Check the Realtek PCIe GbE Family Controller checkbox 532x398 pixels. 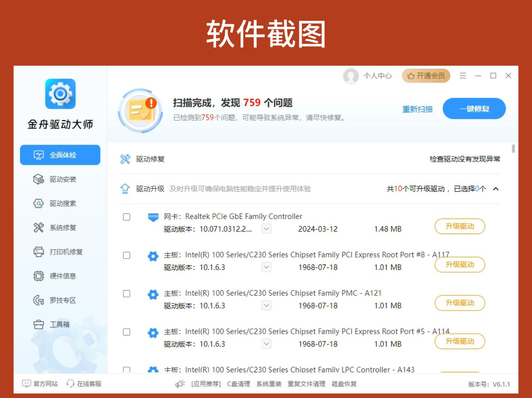[127, 217]
